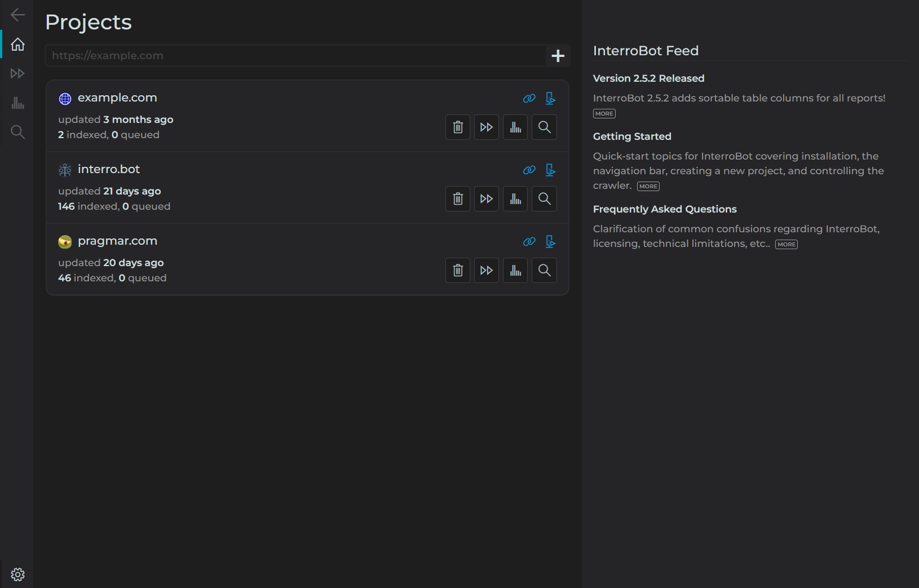Delete the example.com project
The image size is (919, 588).
click(458, 127)
